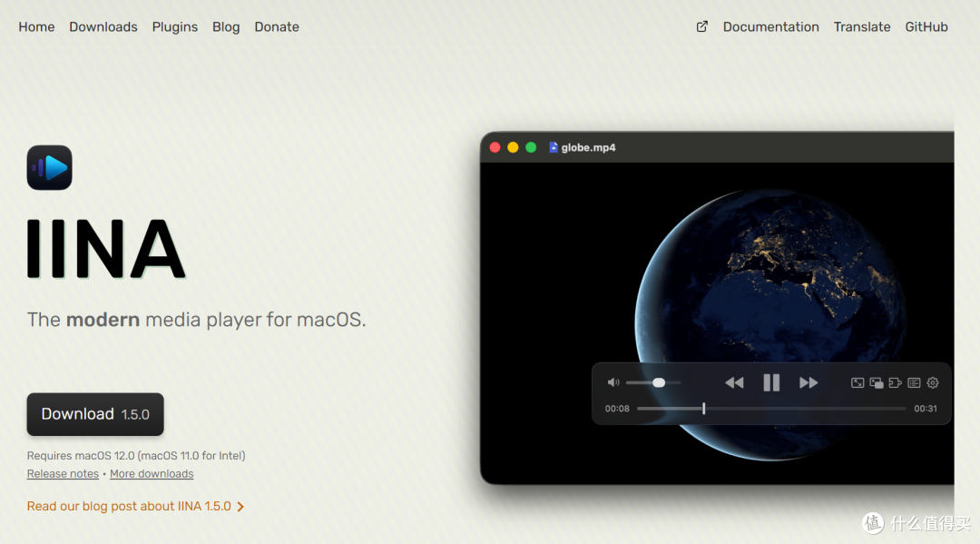The width and height of the screenshot is (980, 544).
Task: Minimize the player with the yellow button
Action: coord(513,147)
